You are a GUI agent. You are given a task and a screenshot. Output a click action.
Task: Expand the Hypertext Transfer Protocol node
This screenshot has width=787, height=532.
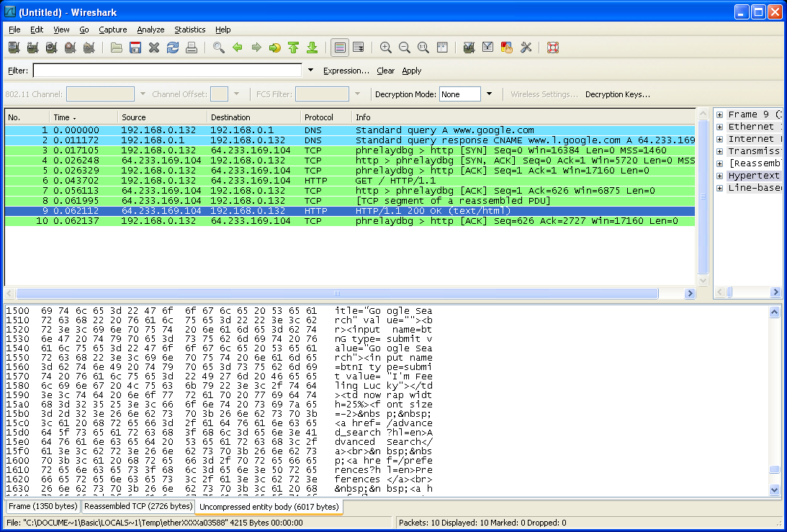coord(719,175)
